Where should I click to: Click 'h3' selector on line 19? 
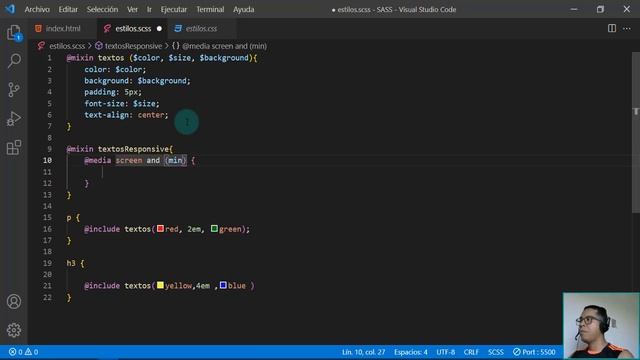tap(71, 263)
